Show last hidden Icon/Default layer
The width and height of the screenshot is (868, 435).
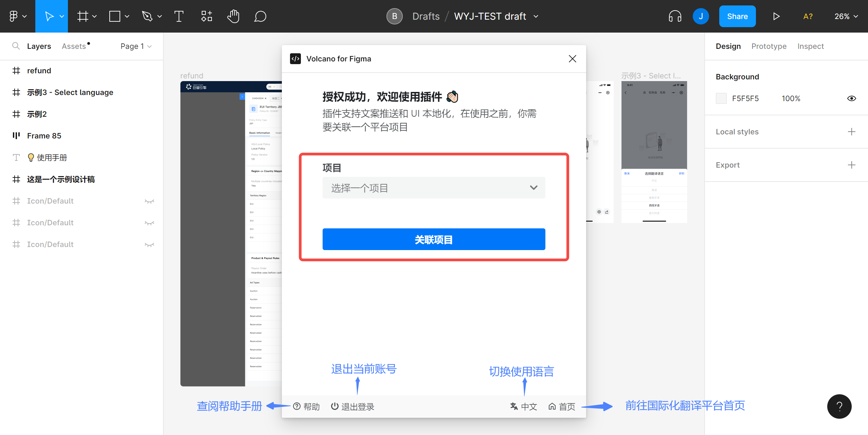[x=149, y=245]
